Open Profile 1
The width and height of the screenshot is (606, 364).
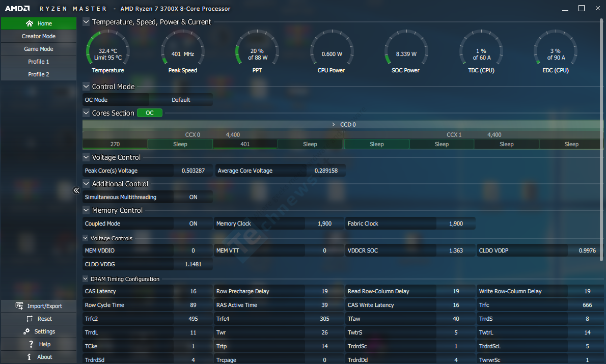[39, 62]
